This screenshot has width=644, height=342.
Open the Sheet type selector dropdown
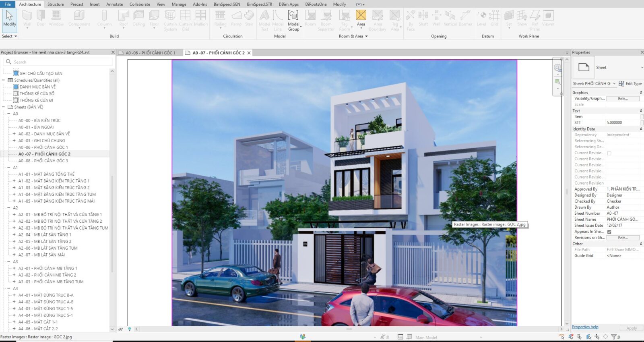coord(642,68)
